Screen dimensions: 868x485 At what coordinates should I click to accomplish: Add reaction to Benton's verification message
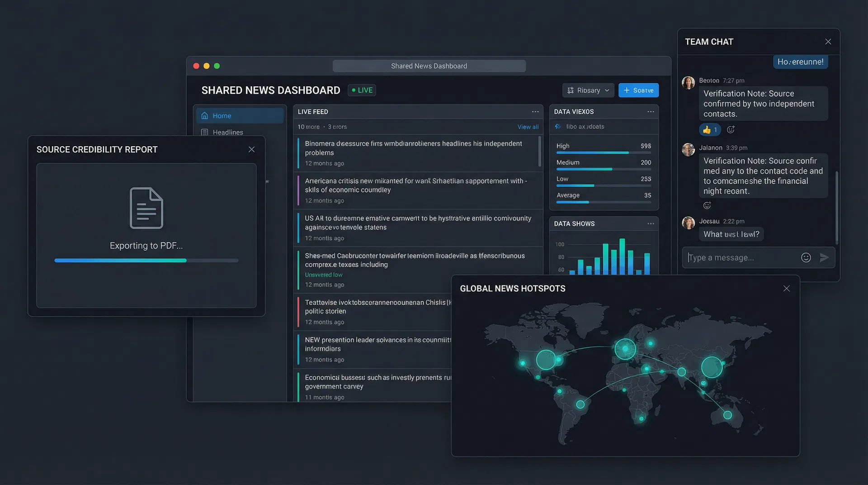tap(731, 130)
